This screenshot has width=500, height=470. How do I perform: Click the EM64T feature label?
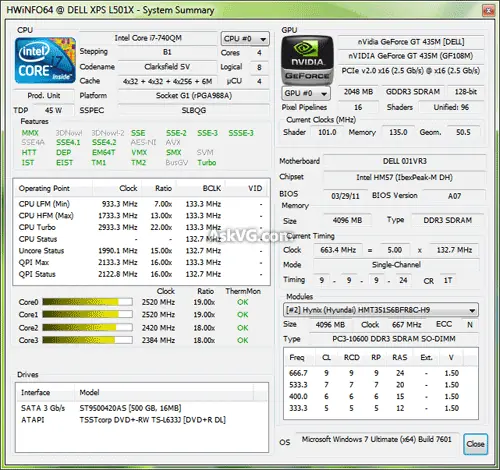tap(103, 152)
